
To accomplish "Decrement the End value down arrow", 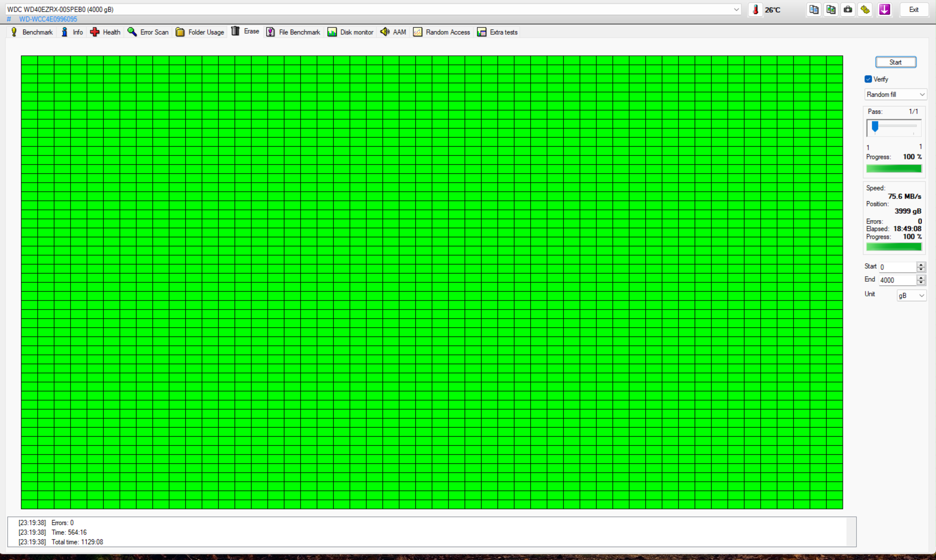I will click(921, 282).
